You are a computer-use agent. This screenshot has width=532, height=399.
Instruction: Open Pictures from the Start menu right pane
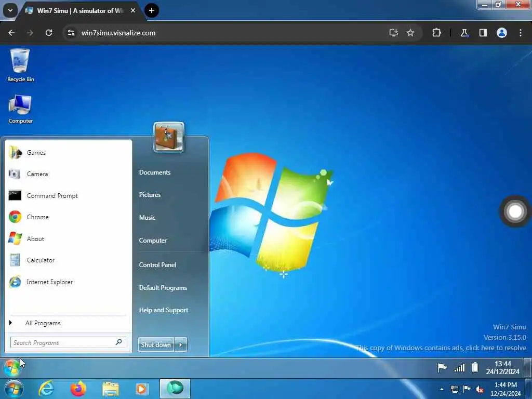point(150,195)
